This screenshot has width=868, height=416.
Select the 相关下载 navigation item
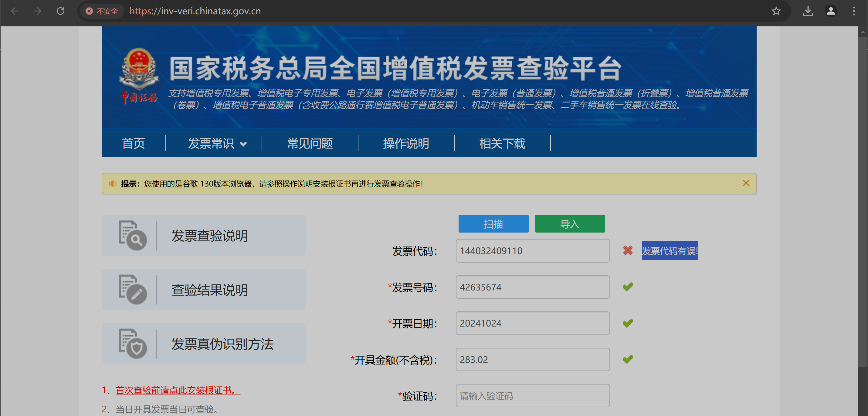(x=502, y=143)
